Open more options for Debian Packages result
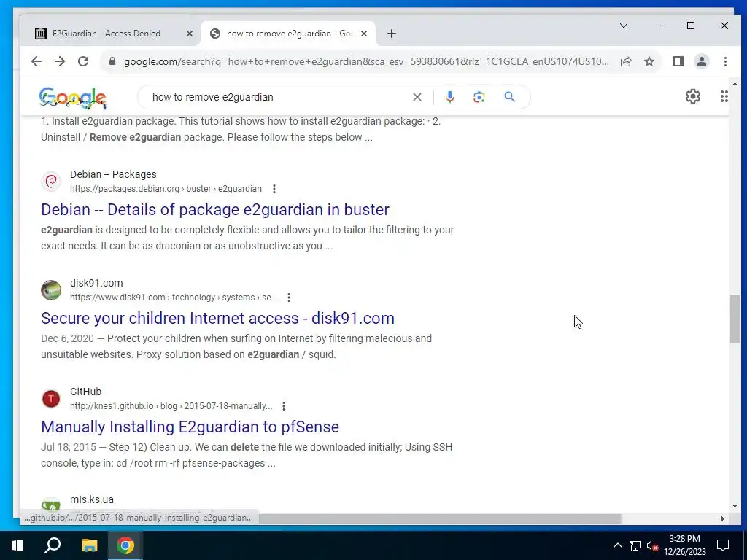The image size is (747, 560). pyautogui.click(x=274, y=189)
